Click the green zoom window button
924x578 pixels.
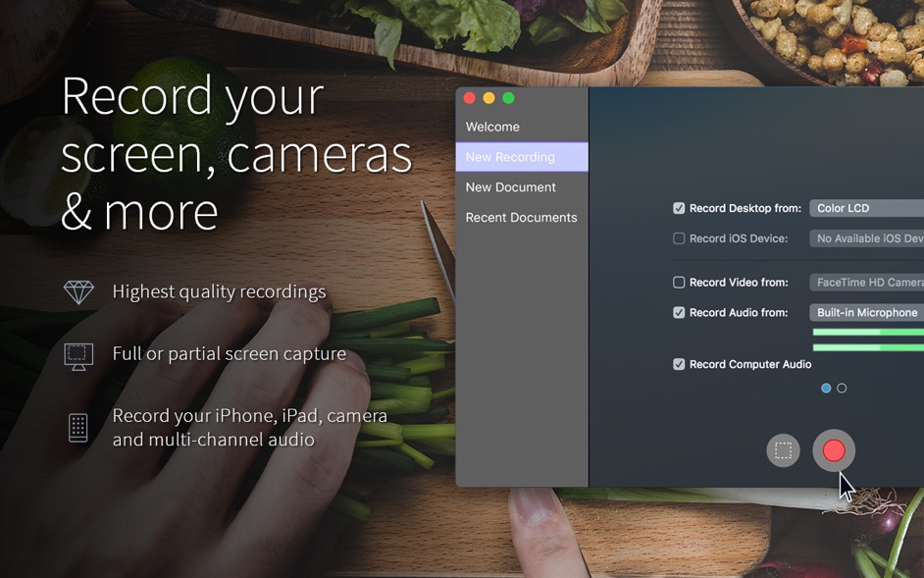click(508, 98)
